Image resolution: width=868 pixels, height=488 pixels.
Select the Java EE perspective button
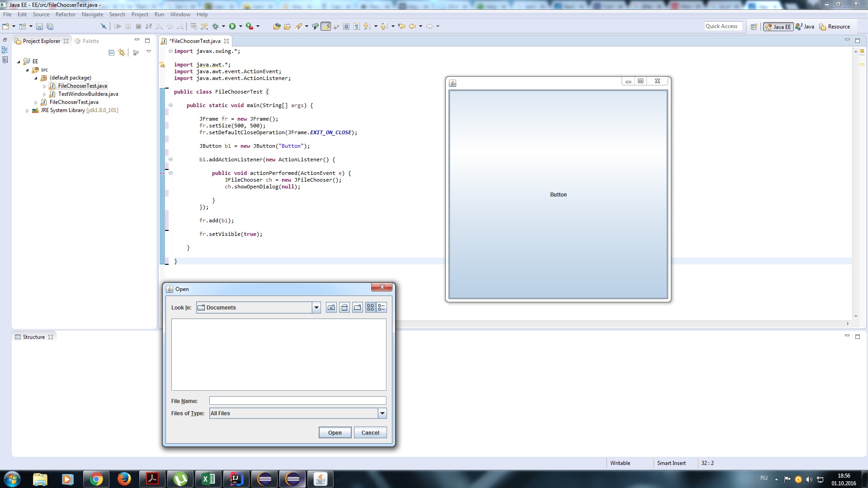[778, 27]
